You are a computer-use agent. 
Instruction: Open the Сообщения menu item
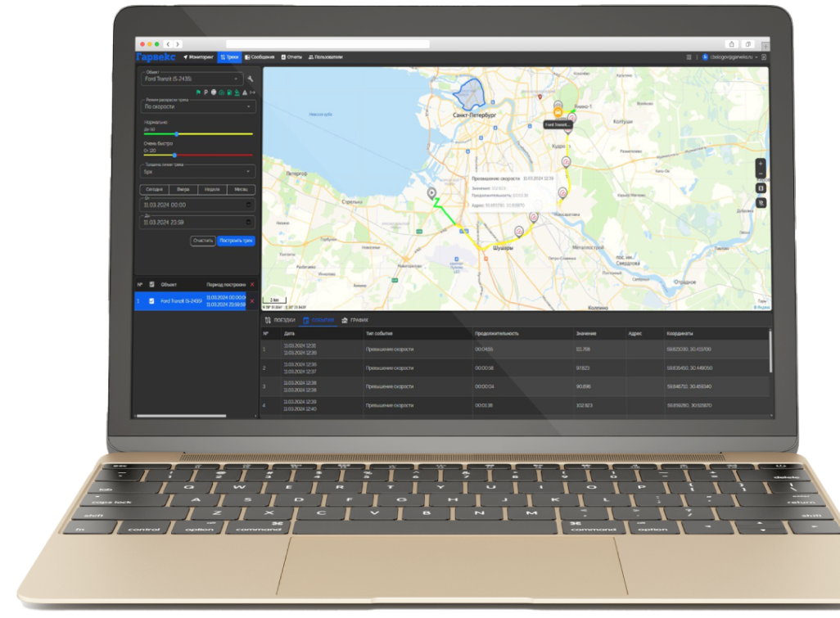(260, 56)
